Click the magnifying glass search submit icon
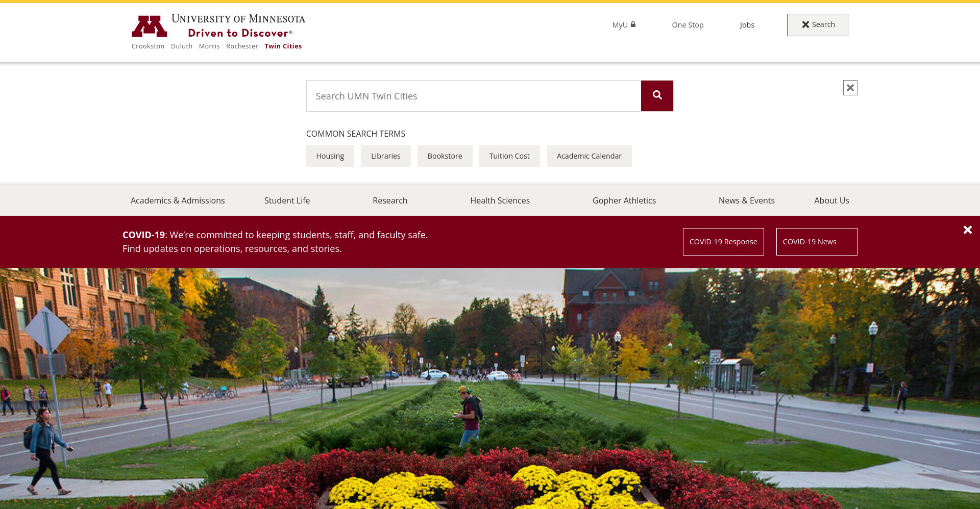The height and width of the screenshot is (509, 980). click(657, 96)
